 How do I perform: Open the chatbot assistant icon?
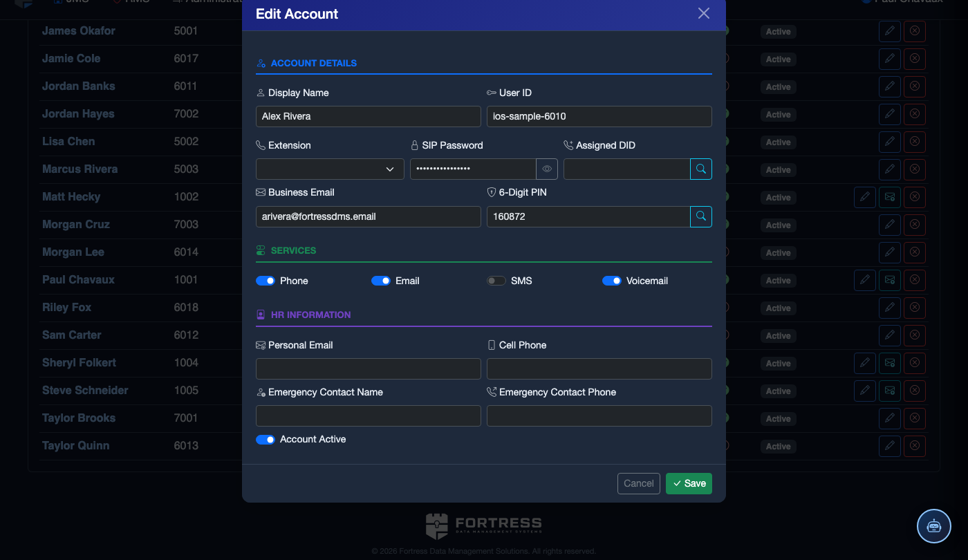point(934,526)
